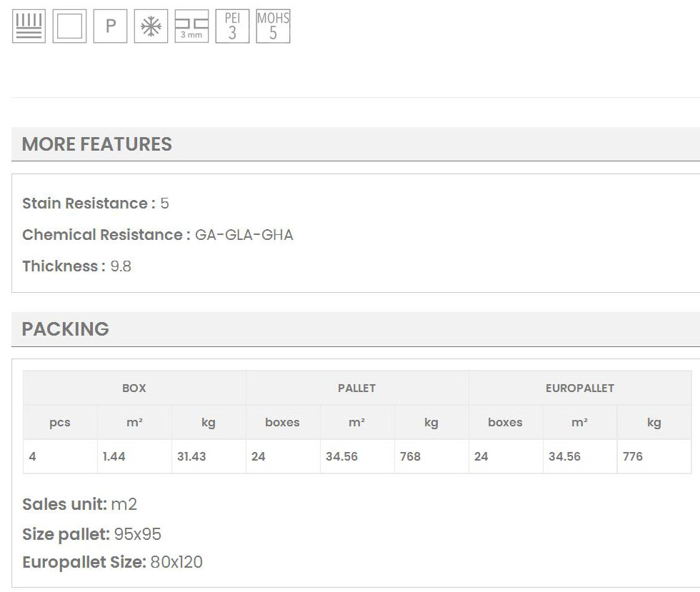
Task: Click the MORE FEATURES section header
Action: pos(97,144)
